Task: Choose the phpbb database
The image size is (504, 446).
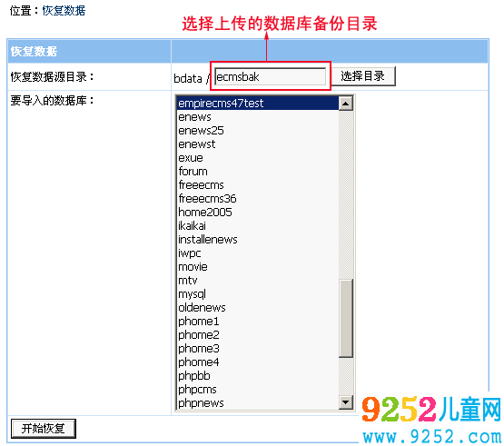Action: [258, 375]
